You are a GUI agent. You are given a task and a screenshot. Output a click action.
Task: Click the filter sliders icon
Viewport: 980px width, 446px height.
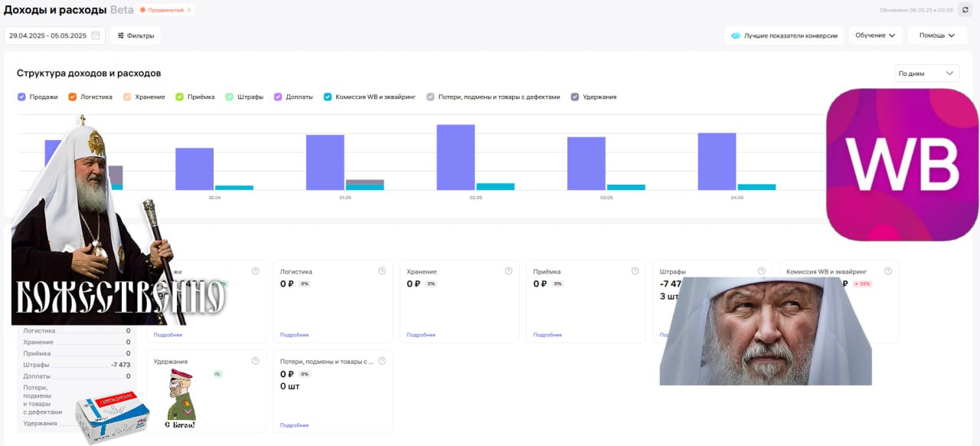[x=120, y=35]
